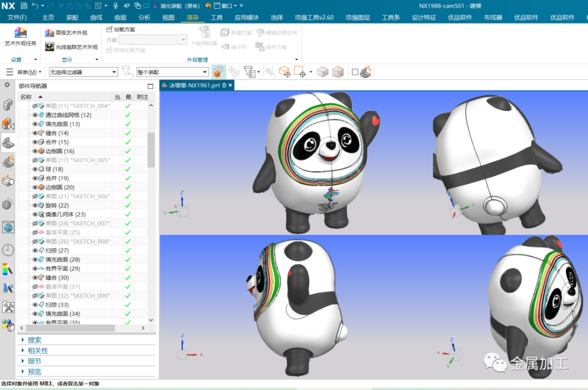Select active Part Navigator icon in sidebar

(8, 143)
